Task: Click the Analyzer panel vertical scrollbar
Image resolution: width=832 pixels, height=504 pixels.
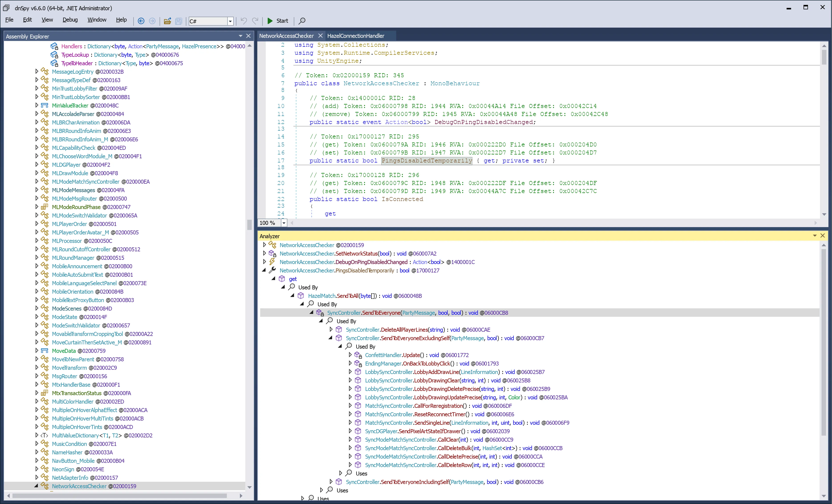Action: point(824,342)
